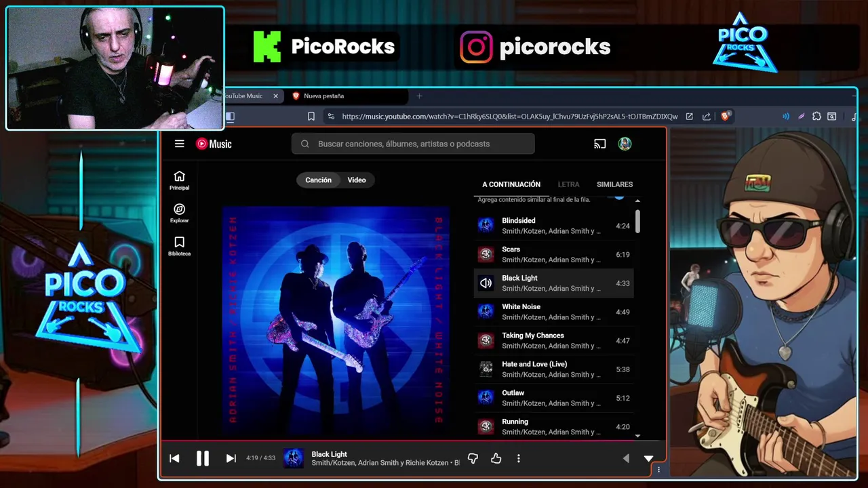This screenshot has height=488, width=868.
Task: Switch to the Video toggle
Action: tap(357, 180)
